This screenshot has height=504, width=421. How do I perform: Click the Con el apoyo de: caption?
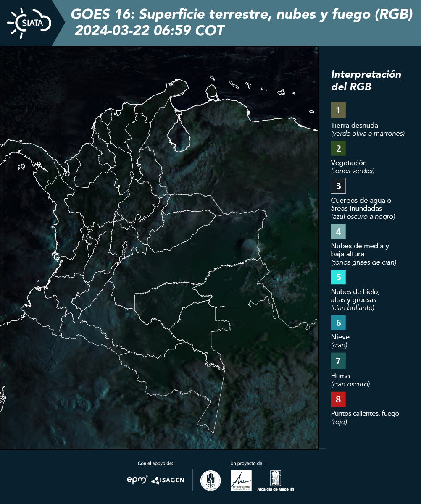click(x=155, y=463)
